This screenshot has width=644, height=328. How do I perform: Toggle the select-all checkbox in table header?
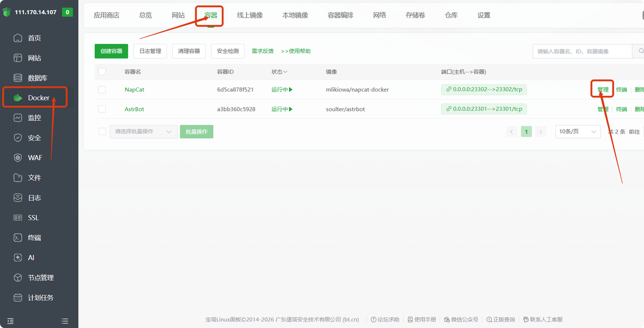pyautogui.click(x=102, y=72)
